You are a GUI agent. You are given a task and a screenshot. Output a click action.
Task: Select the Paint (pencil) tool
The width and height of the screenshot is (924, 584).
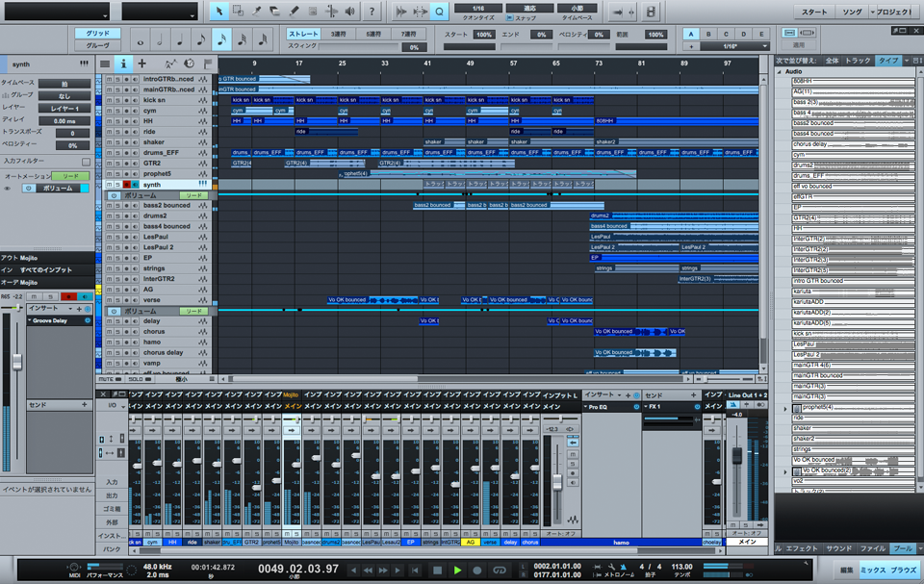[295, 12]
